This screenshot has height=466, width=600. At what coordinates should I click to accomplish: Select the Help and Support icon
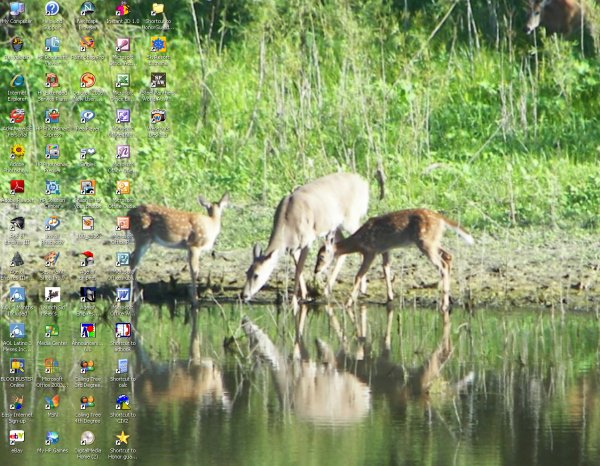[52, 10]
